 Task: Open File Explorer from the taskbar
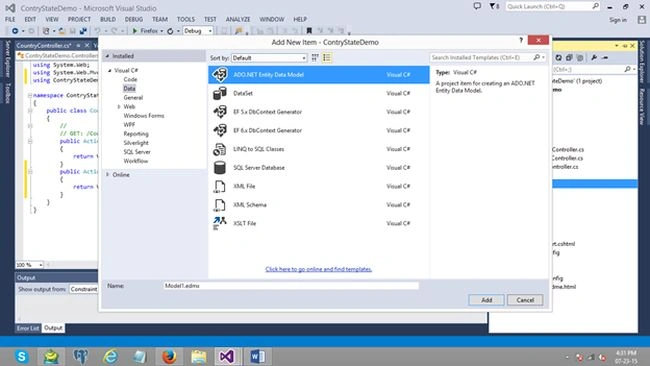(199, 356)
